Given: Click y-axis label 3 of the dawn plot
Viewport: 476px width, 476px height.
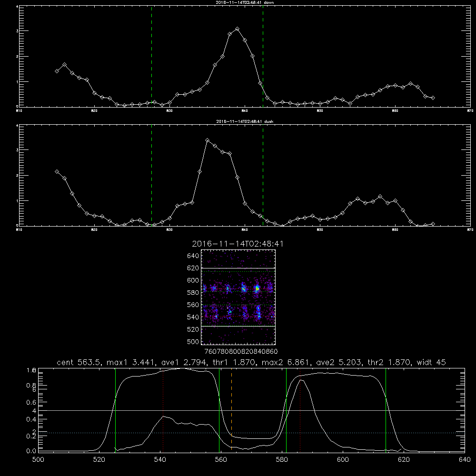Looking at the screenshot, I should (x=17, y=31).
